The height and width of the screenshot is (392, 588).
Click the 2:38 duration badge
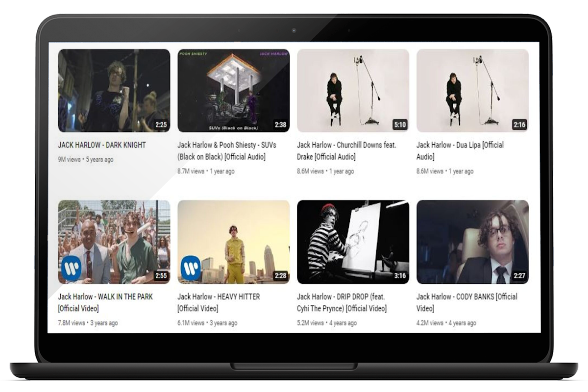tap(280, 124)
